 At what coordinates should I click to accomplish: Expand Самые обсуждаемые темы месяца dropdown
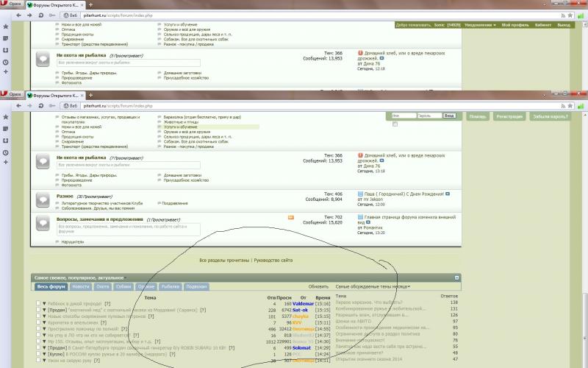click(x=373, y=286)
